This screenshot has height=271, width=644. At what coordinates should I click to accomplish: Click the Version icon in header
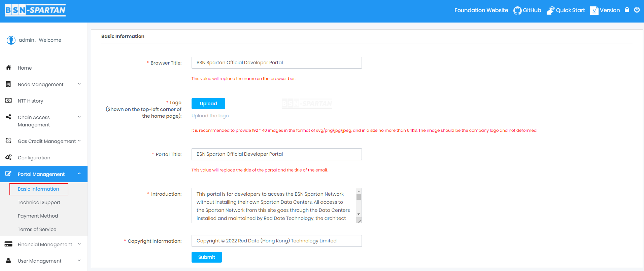tap(594, 10)
